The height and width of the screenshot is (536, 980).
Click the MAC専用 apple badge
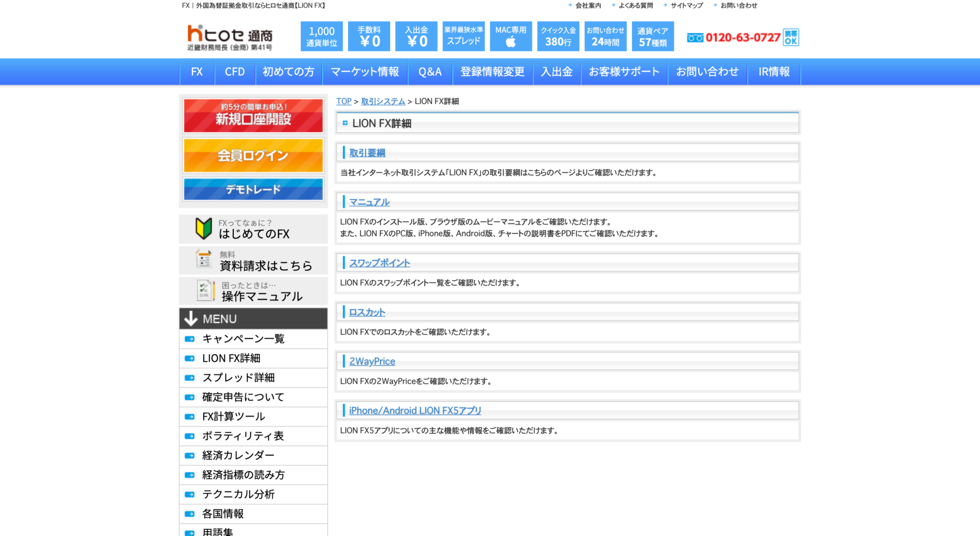click(x=511, y=36)
